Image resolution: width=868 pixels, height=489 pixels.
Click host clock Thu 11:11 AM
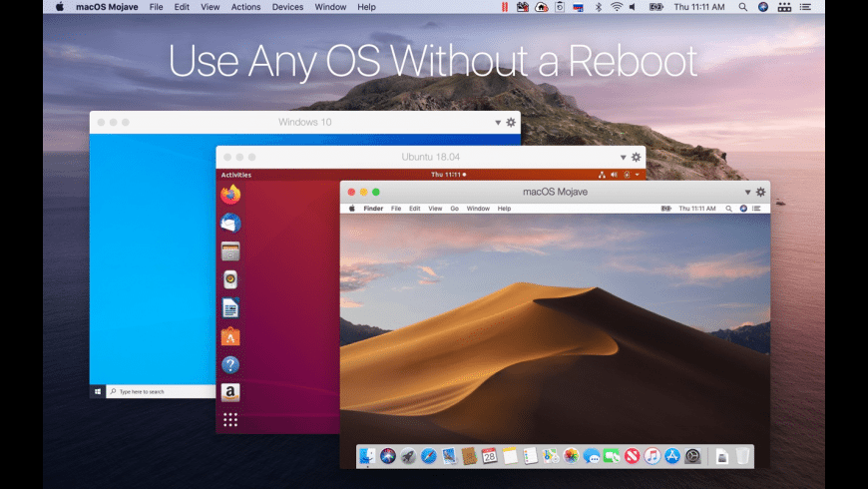pyautogui.click(x=699, y=7)
